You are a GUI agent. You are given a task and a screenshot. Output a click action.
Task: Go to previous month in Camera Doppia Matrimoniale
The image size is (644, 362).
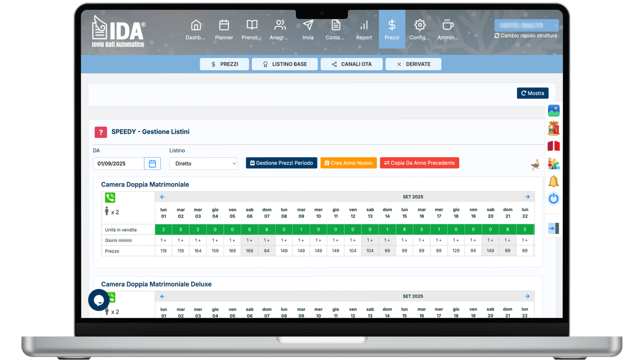click(162, 197)
